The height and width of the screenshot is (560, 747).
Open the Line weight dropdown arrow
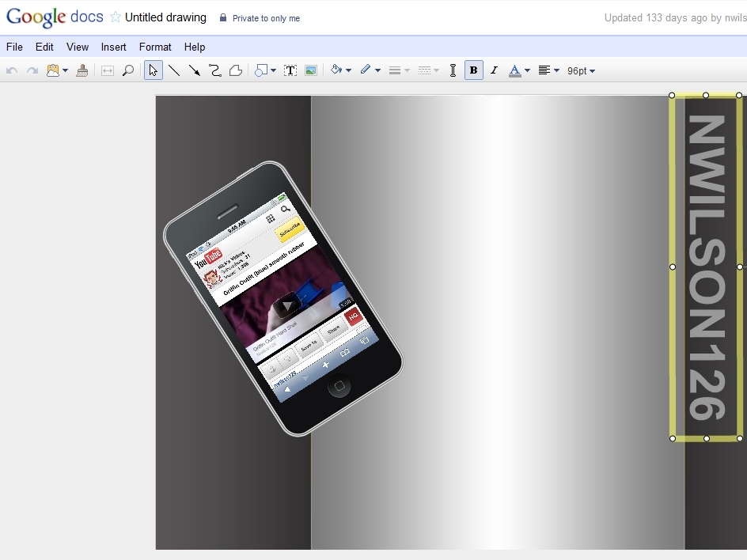[x=407, y=71]
